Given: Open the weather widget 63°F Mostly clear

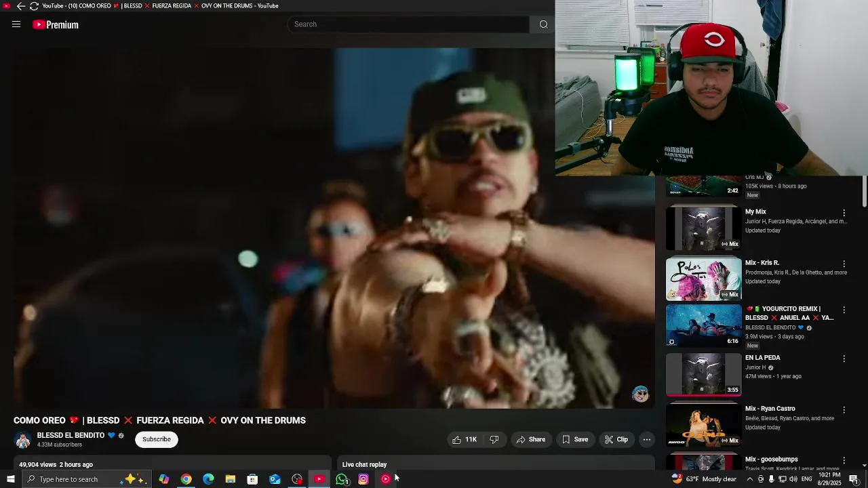Looking at the screenshot, I should pyautogui.click(x=703, y=479).
